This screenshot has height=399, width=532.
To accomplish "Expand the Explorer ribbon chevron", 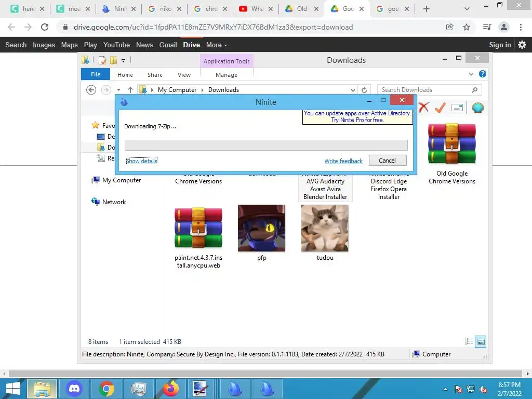I will [471, 74].
